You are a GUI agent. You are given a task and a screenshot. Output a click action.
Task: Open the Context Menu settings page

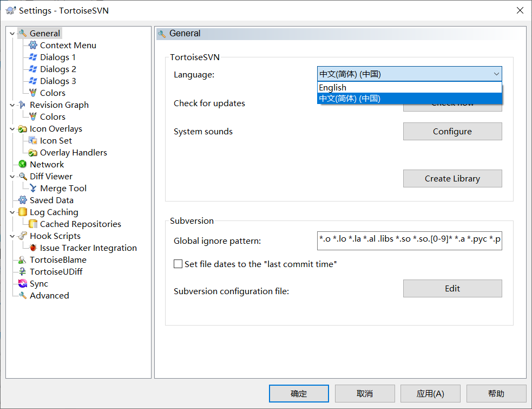pos(68,45)
